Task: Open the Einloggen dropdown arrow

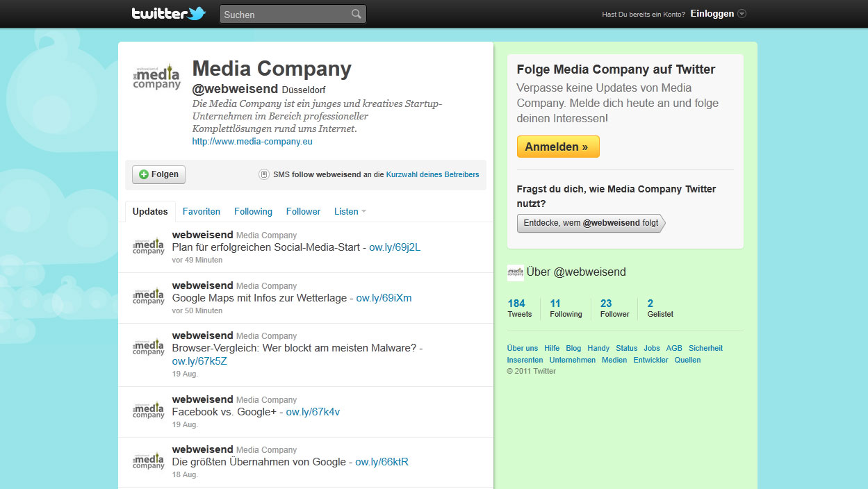Action: (x=742, y=14)
